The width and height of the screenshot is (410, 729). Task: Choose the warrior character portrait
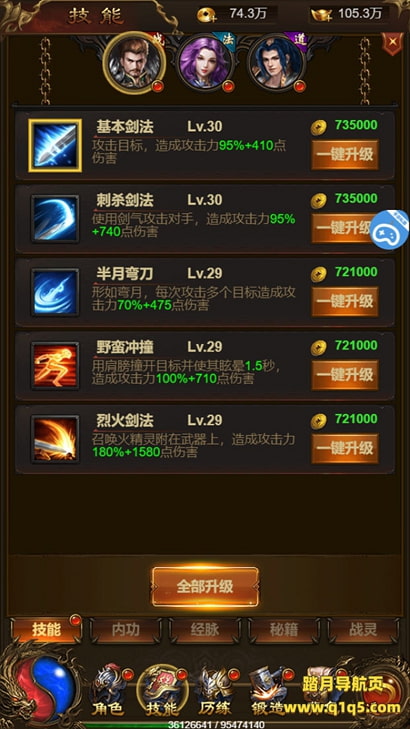point(134,63)
